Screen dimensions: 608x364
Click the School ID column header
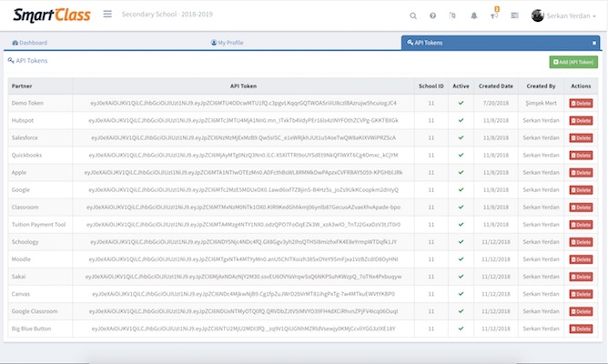point(431,86)
